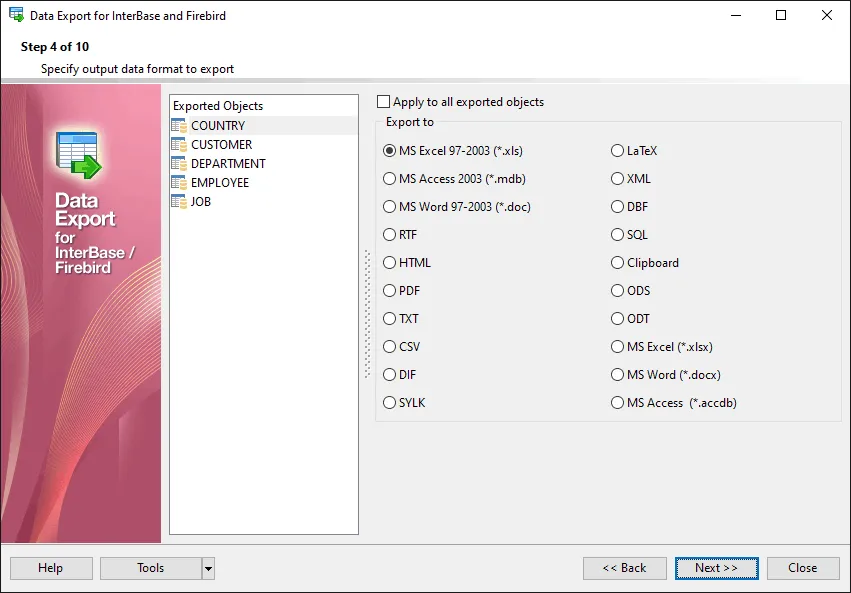
Task: Minimize the Data Export window
Action: pyautogui.click(x=736, y=15)
